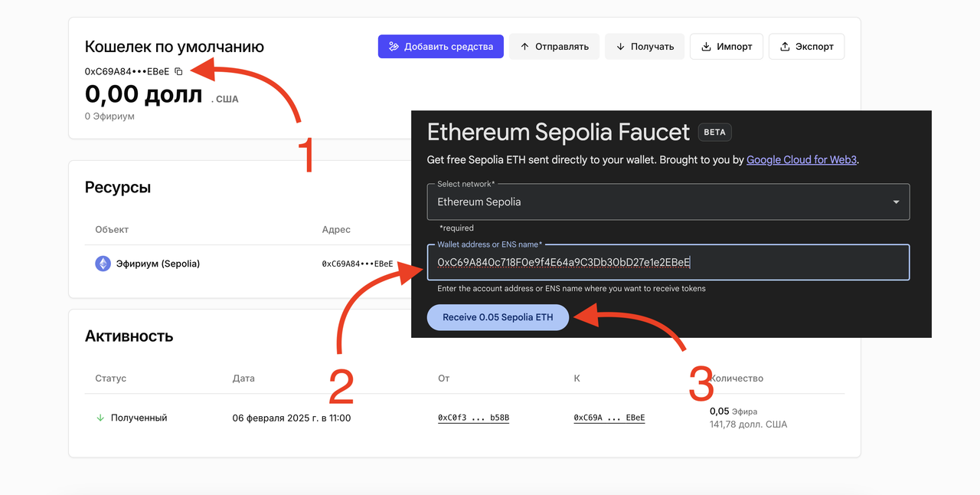Image resolution: width=980 pixels, height=495 pixels.
Task: Click Эфириум (Sepolia) asset name
Action: tap(159, 264)
